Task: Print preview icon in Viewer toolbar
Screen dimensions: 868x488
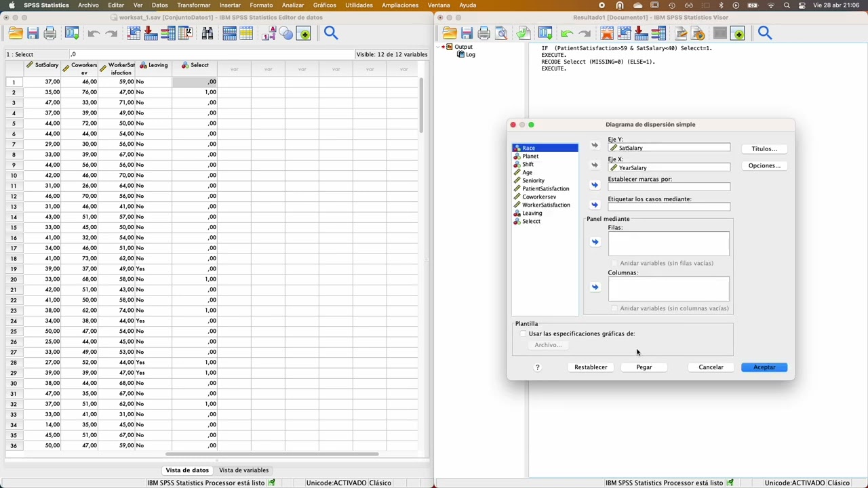Action: click(x=500, y=33)
